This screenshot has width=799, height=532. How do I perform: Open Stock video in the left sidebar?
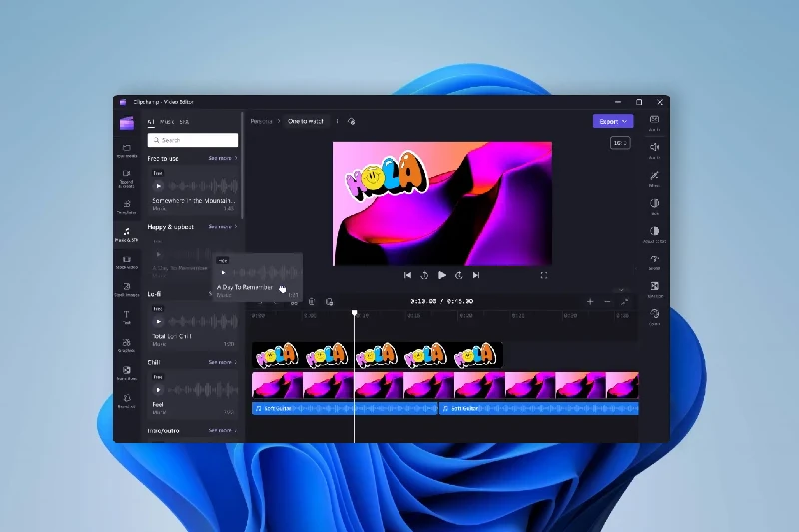(x=127, y=263)
